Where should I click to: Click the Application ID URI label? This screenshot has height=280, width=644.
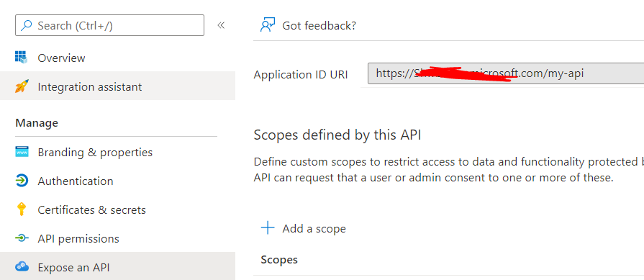pyautogui.click(x=301, y=75)
